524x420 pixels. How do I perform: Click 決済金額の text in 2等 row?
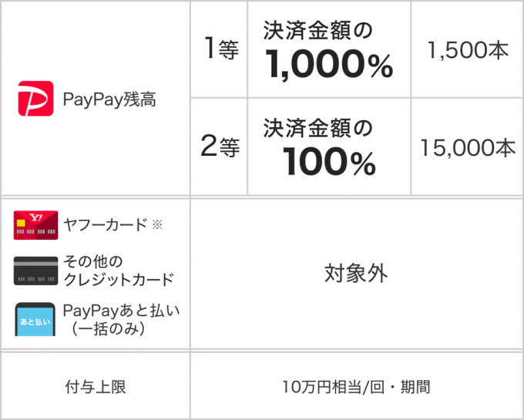coord(317,128)
